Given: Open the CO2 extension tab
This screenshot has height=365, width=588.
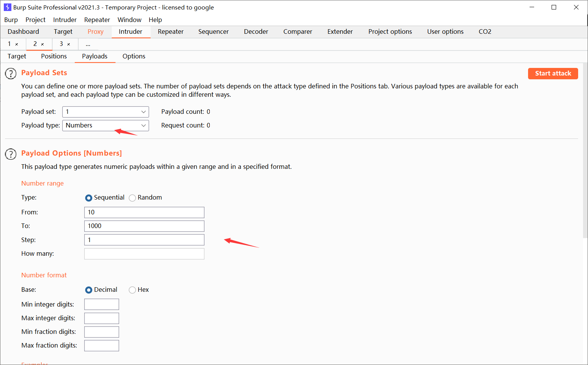Looking at the screenshot, I should coord(485,31).
